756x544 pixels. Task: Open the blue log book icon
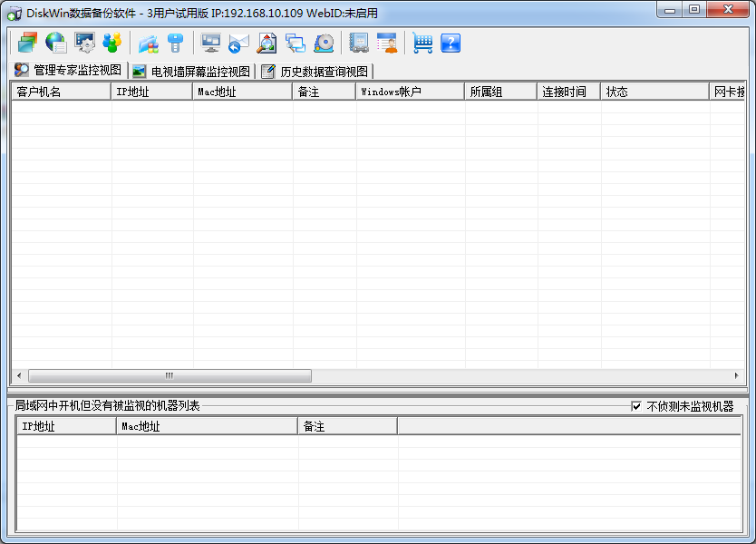pyautogui.click(x=357, y=43)
